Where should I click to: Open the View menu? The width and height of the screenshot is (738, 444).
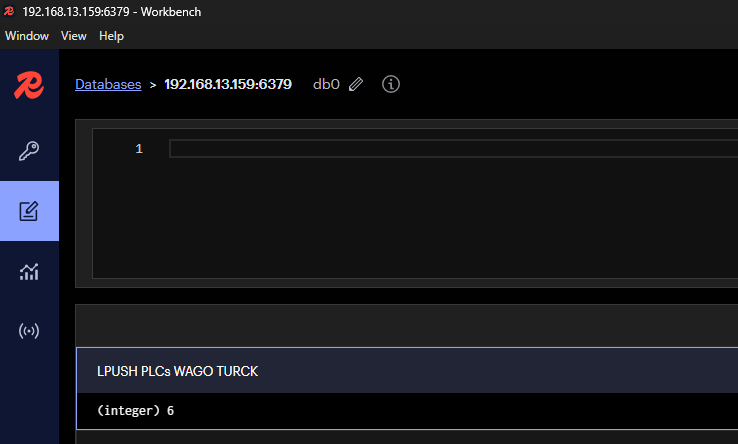[74, 36]
